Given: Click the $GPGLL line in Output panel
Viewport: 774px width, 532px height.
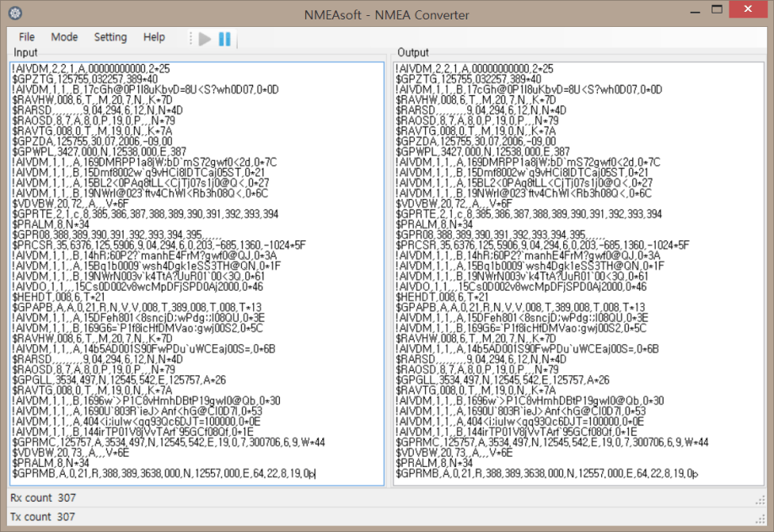Looking at the screenshot, I should [503, 380].
